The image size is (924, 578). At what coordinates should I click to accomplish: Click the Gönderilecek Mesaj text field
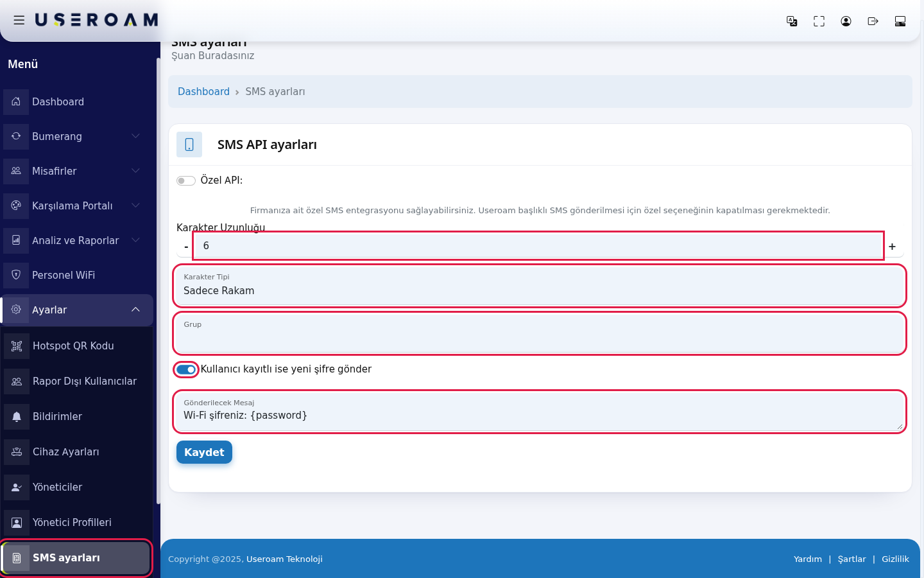[540, 412]
